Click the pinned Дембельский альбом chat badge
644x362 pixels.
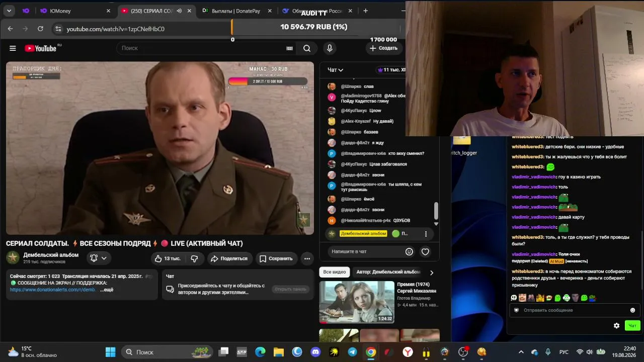tap(363, 234)
